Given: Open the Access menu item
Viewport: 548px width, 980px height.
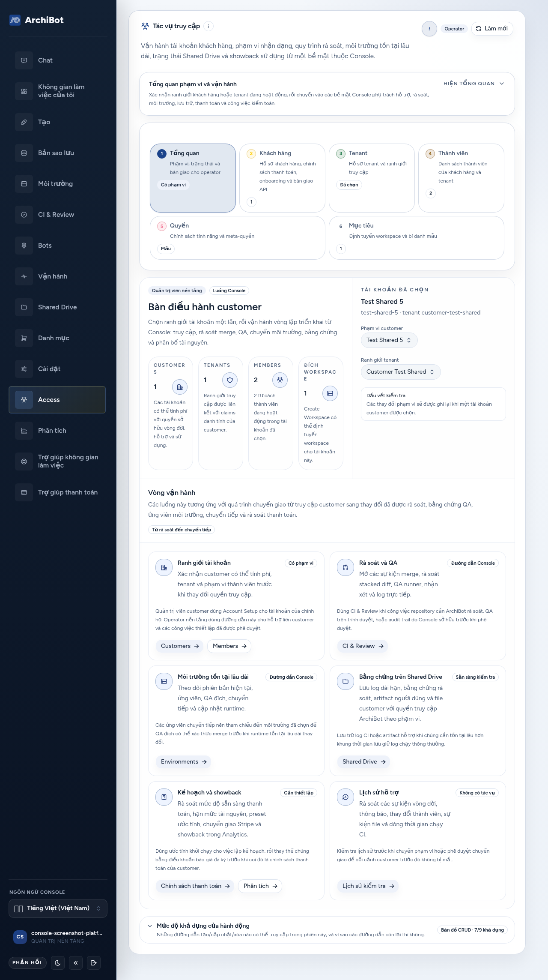Looking at the screenshot, I should pyautogui.click(x=57, y=400).
